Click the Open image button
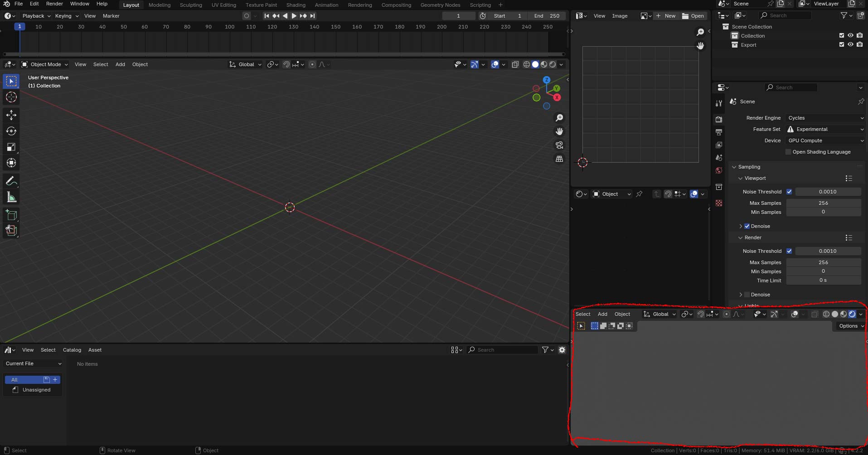The height and width of the screenshot is (455, 868). pyautogui.click(x=693, y=16)
